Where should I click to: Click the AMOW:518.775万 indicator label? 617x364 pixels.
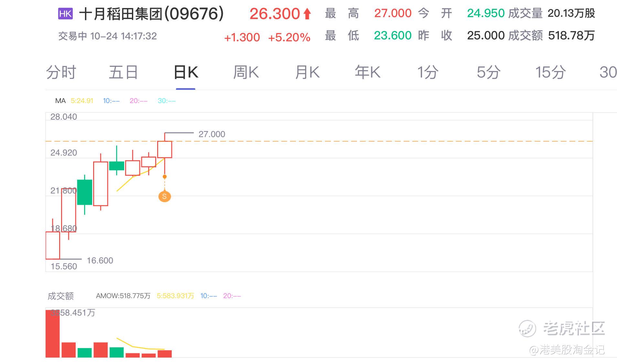pos(123,296)
